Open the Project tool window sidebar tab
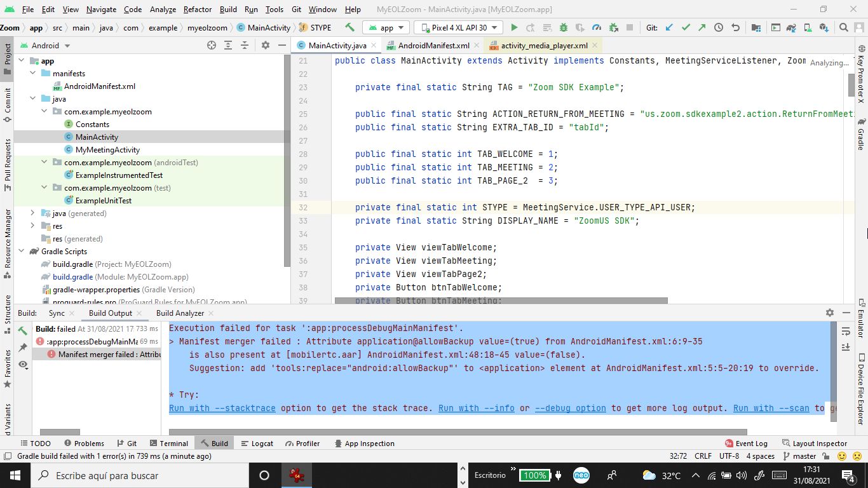868x488 pixels. click(8, 58)
